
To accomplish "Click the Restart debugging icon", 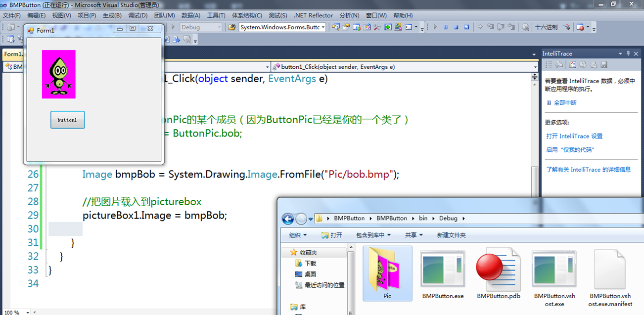I will [466, 27].
